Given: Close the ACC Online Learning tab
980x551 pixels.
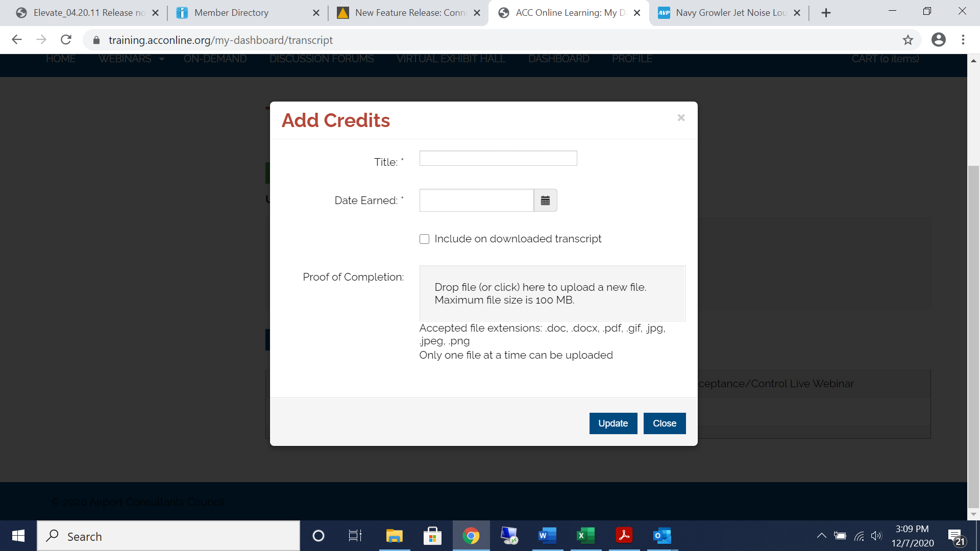Looking at the screenshot, I should point(637,13).
